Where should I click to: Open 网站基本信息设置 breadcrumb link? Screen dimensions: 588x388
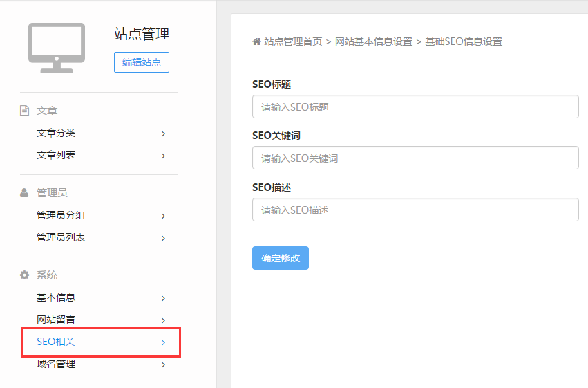click(x=373, y=41)
